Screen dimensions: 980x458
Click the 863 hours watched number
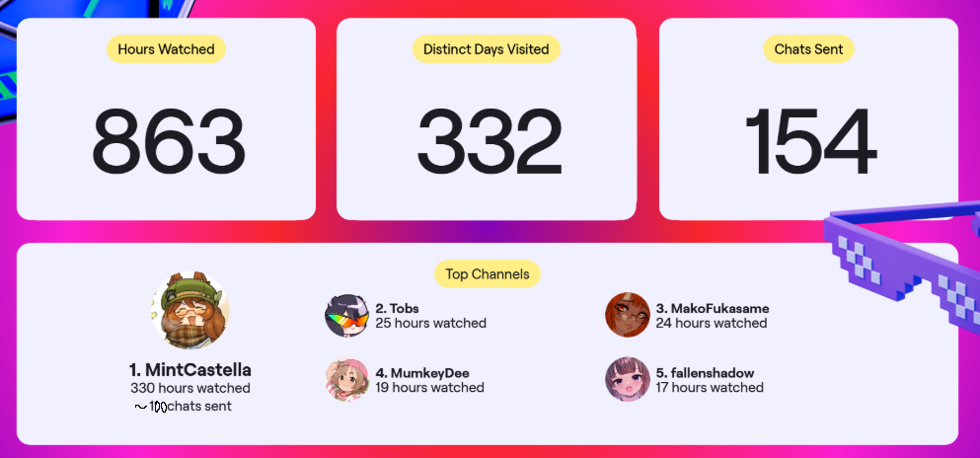168,142
